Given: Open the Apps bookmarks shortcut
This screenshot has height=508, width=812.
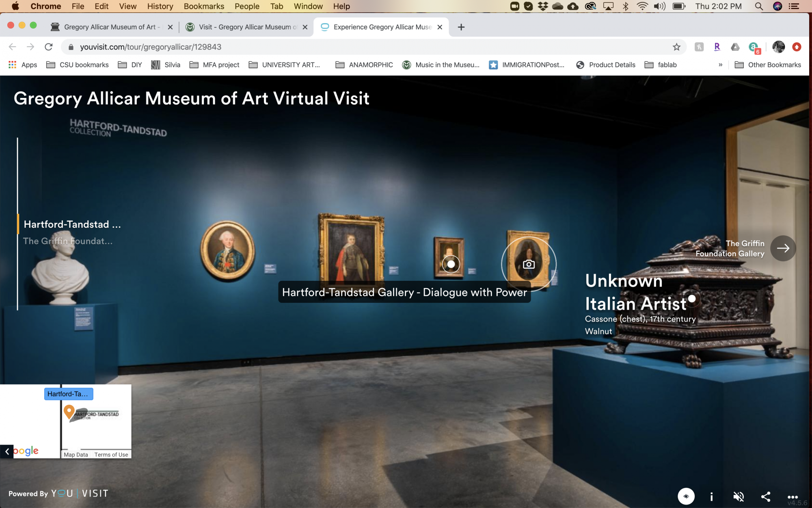Looking at the screenshot, I should 23,65.
